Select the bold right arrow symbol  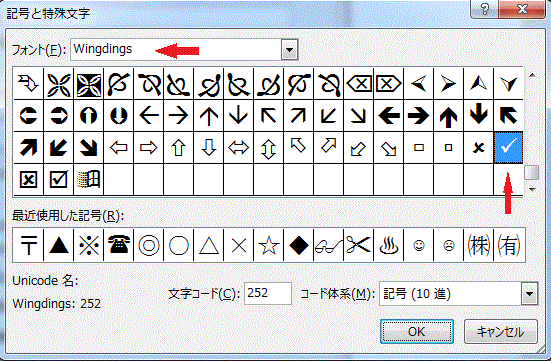click(x=419, y=116)
